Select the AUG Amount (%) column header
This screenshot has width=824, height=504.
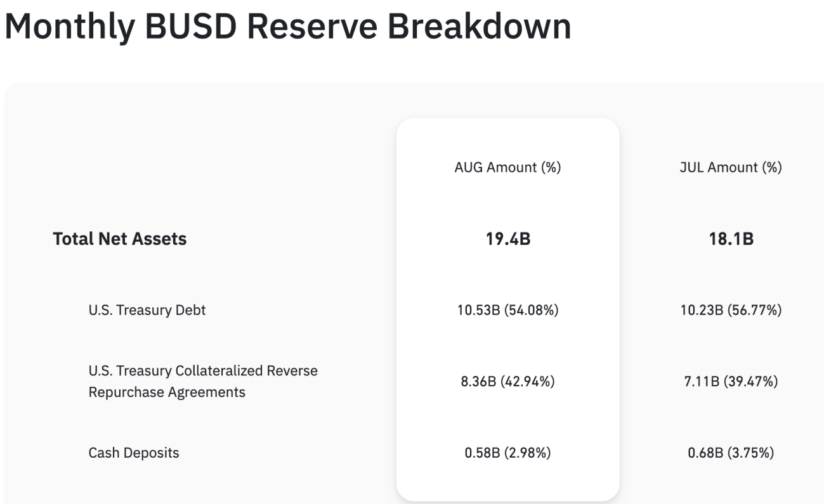[507, 167]
